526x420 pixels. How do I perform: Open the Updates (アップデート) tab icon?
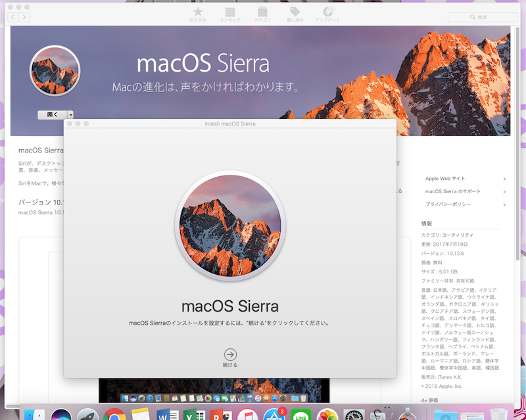coord(327,14)
